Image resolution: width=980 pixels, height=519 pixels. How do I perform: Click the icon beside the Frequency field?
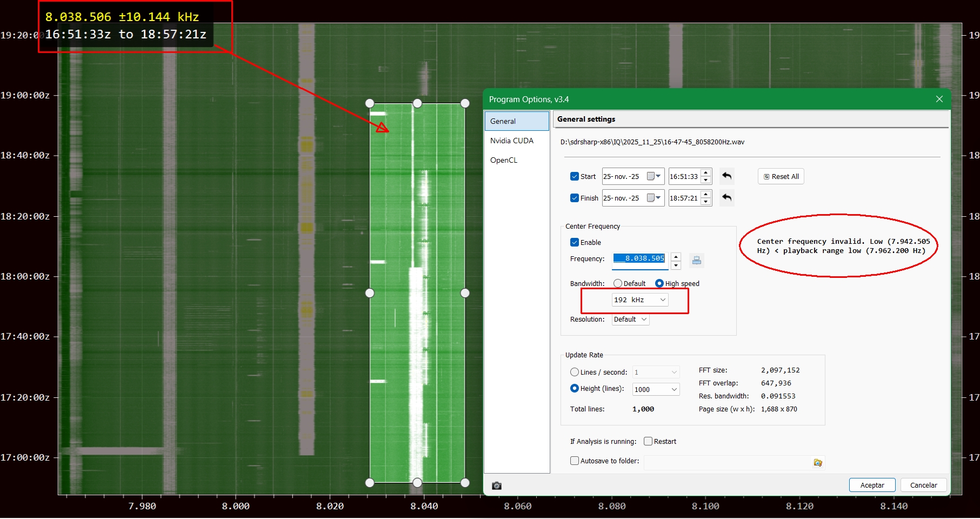(x=696, y=261)
